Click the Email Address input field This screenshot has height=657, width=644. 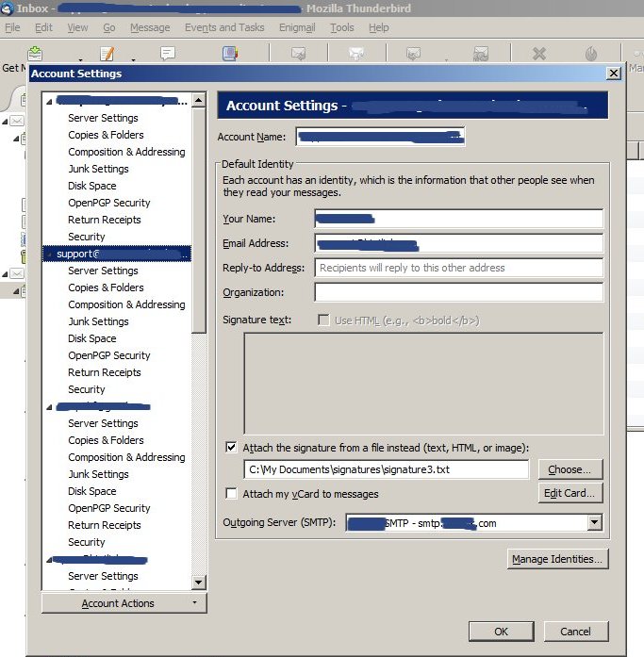tap(459, 243)
